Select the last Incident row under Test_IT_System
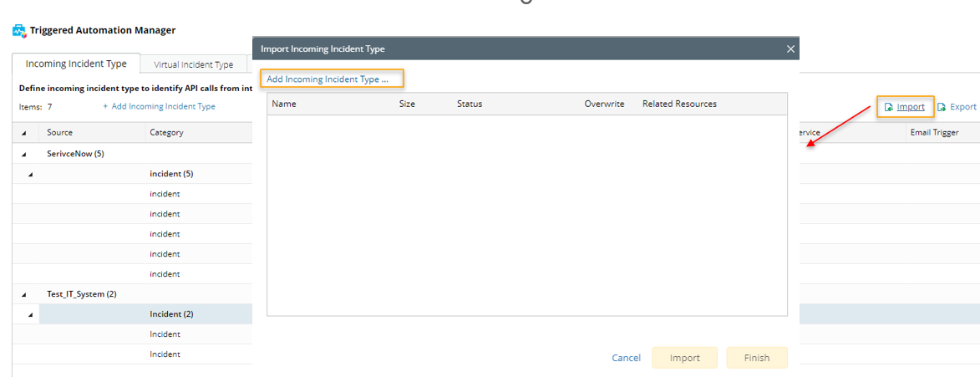The width and height of the screenshot is (980, 377). pyautogui.click(x=165, y=354)
